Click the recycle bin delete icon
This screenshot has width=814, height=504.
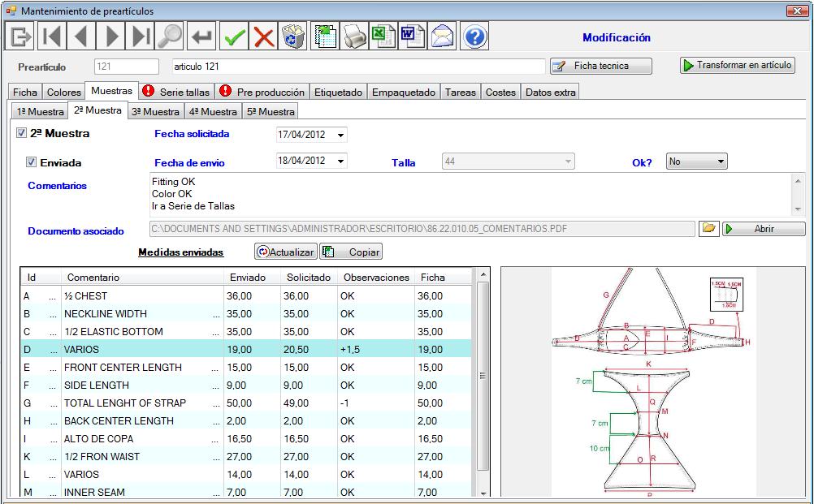point(292,37)
